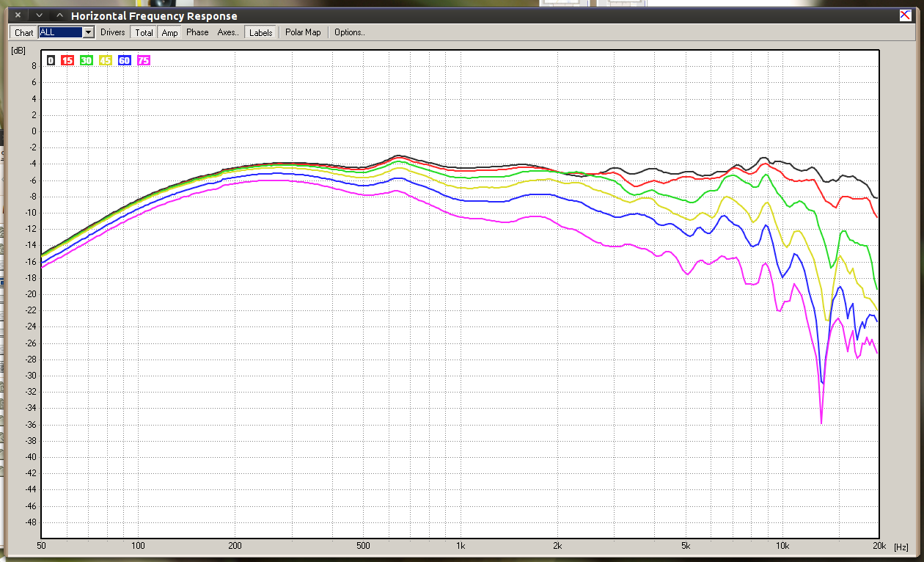Image resolution: width=924 pixels, height=562 pixels.
Task: Toggle the Phase display
Action: coord(197,32)
